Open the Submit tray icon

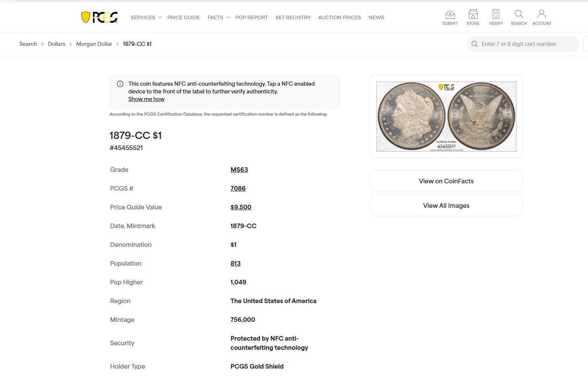point(450,17)
